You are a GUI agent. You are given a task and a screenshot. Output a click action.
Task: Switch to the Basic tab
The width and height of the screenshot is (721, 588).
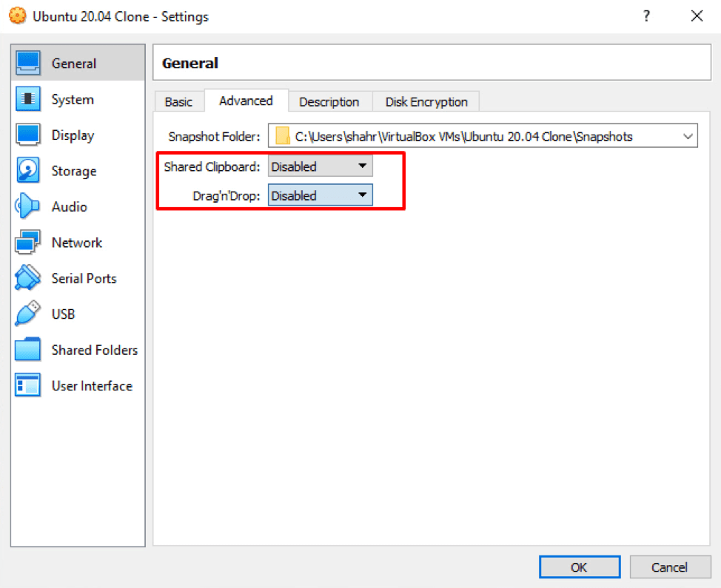point(179,101)
